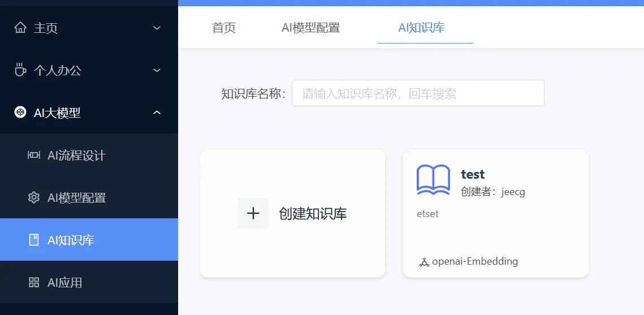Click the home icon beside 主页
Viewport: 644px width, 315px height.
click(x=20, y=28)
